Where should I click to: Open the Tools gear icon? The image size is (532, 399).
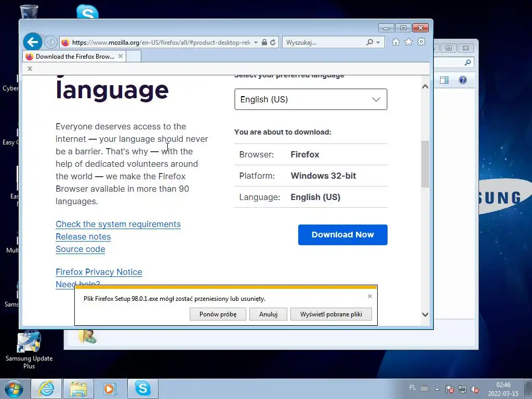(x=421, y=42)
